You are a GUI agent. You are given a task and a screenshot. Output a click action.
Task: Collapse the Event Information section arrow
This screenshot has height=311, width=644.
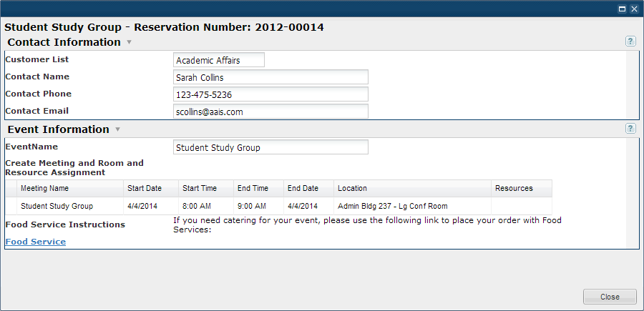point(117,129)
